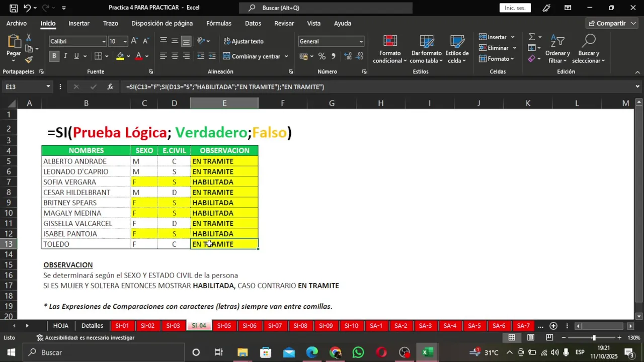Click cell SOFIA VERGARA
644x362 pixels.
pyautogui.click(x=86, y=182)
